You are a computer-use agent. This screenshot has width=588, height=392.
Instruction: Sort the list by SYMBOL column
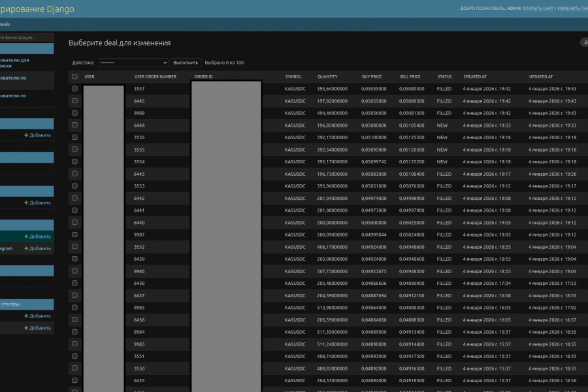(x=293, y=76)
